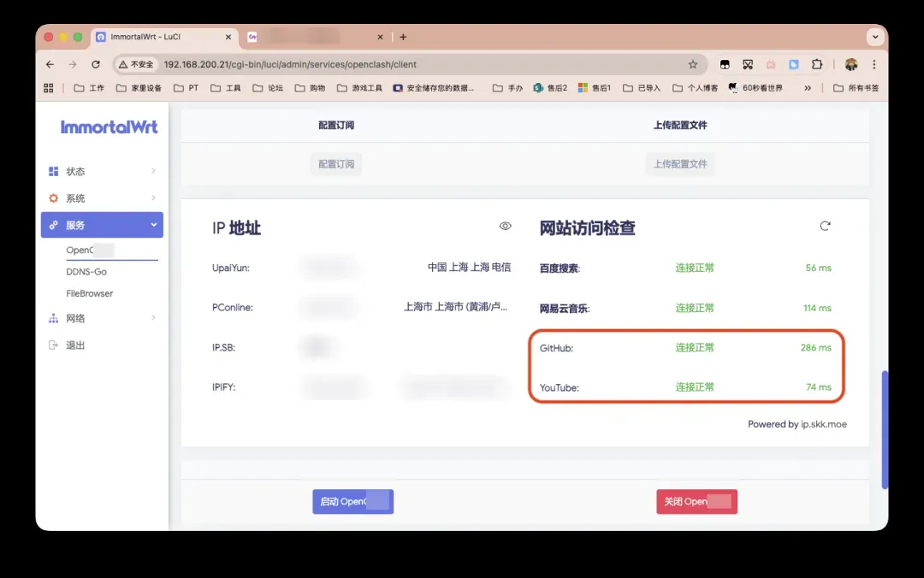The width and height of the screenshot is (924, 578).
Task: Open the browser extensions puzzle icon
Action: pos(817,64)
